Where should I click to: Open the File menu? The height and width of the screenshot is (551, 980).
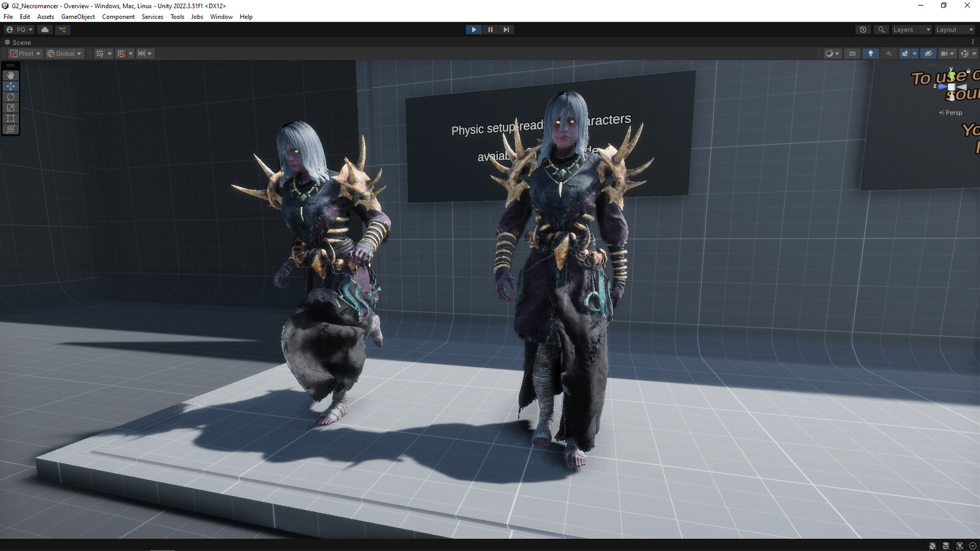(8, 17)
